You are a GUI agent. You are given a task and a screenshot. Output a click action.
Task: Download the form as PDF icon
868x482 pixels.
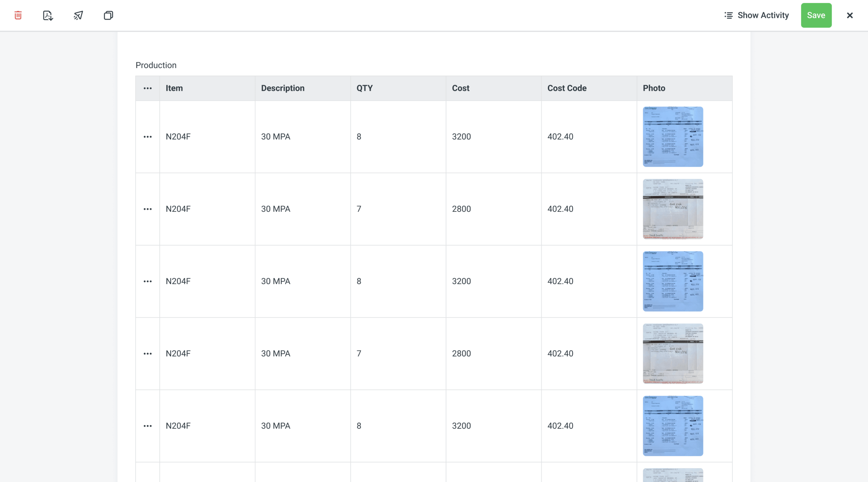tap(48, 15)
